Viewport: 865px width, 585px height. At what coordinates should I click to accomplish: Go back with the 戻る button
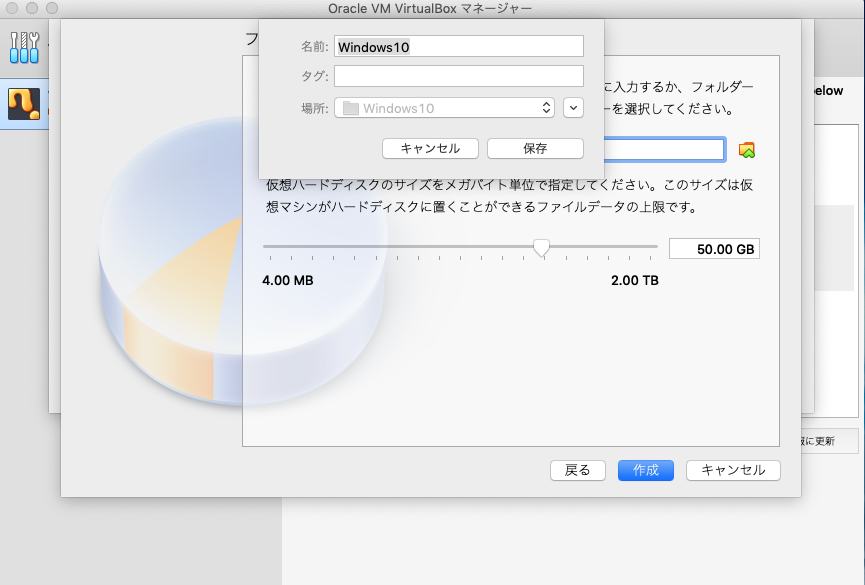click(577, 470)
